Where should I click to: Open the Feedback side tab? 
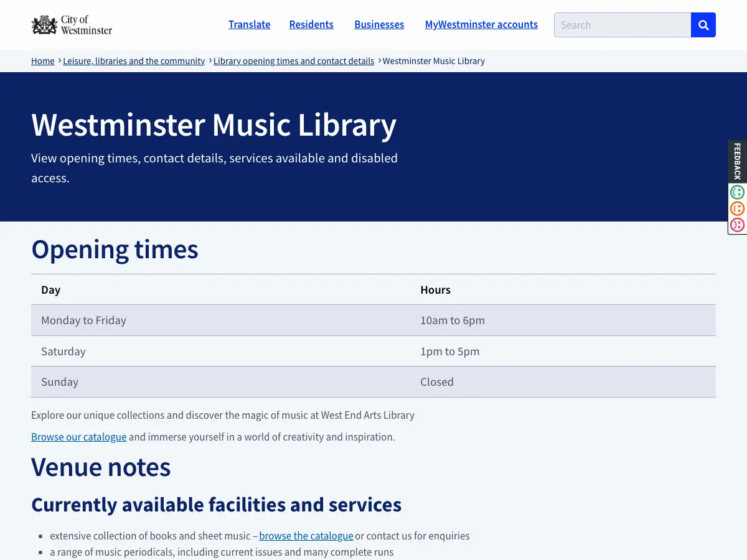(738, 162)
